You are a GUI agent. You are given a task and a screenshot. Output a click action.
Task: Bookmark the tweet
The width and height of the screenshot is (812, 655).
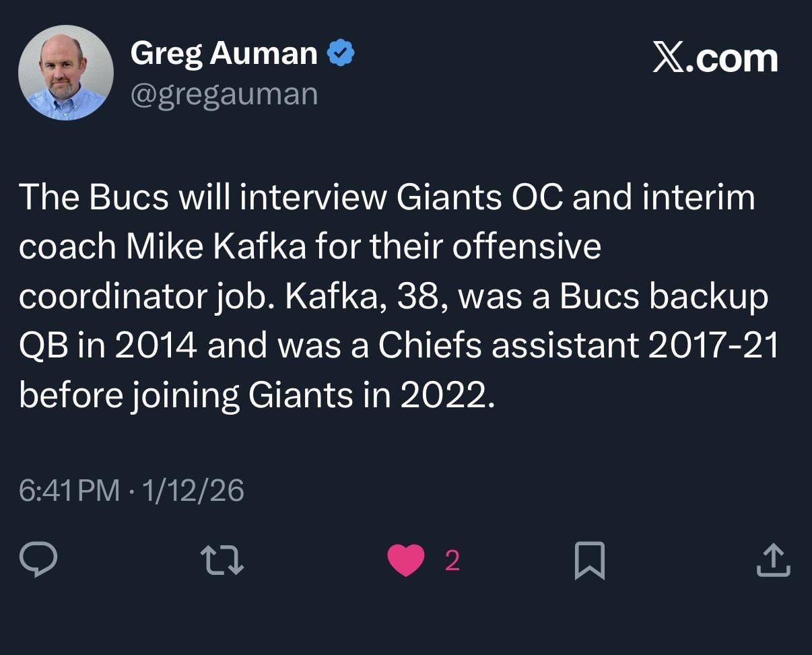[x=589, y=561]
